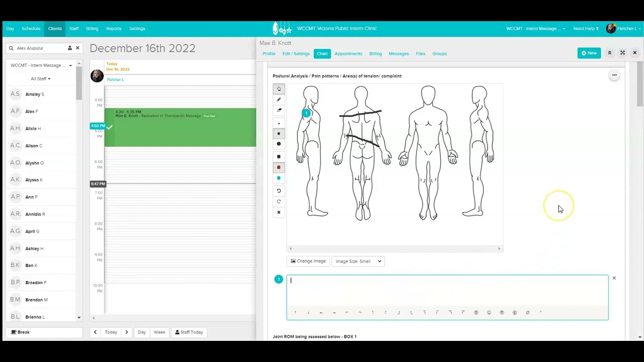Clear the client search with X
Image resolution: width=644 pixels, height=362 pixels.
[77, 48]
